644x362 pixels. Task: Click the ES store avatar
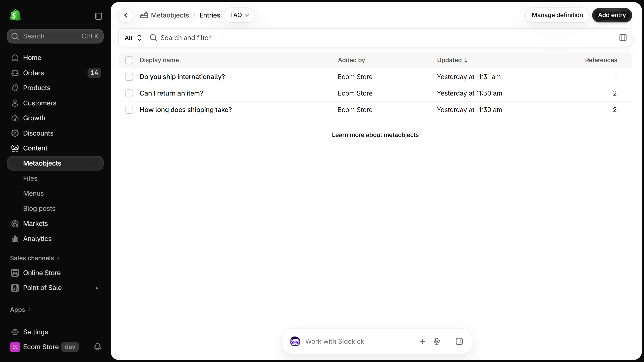click(x=15, y=347)
